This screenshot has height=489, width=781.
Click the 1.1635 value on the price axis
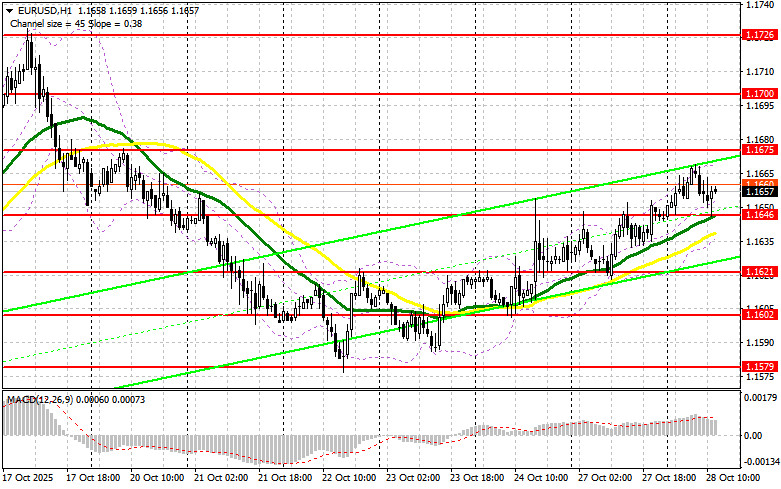pyautogui.click(x=761, y=242)
